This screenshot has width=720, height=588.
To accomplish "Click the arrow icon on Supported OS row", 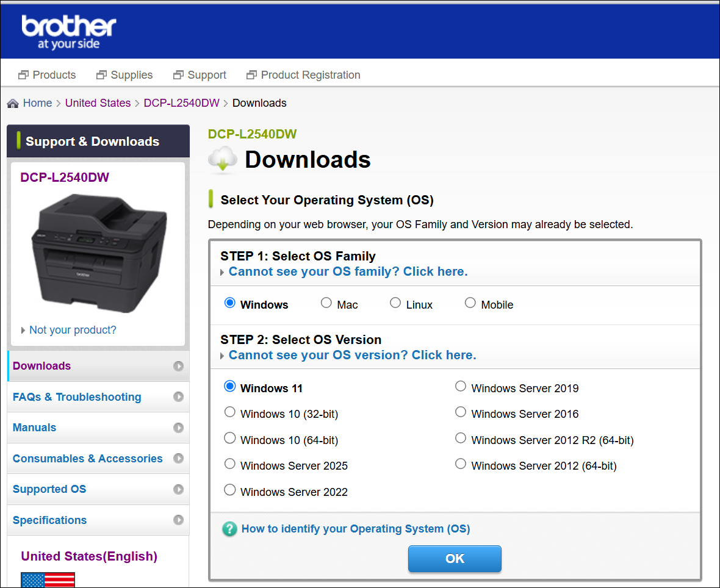I will click(178, 489).
